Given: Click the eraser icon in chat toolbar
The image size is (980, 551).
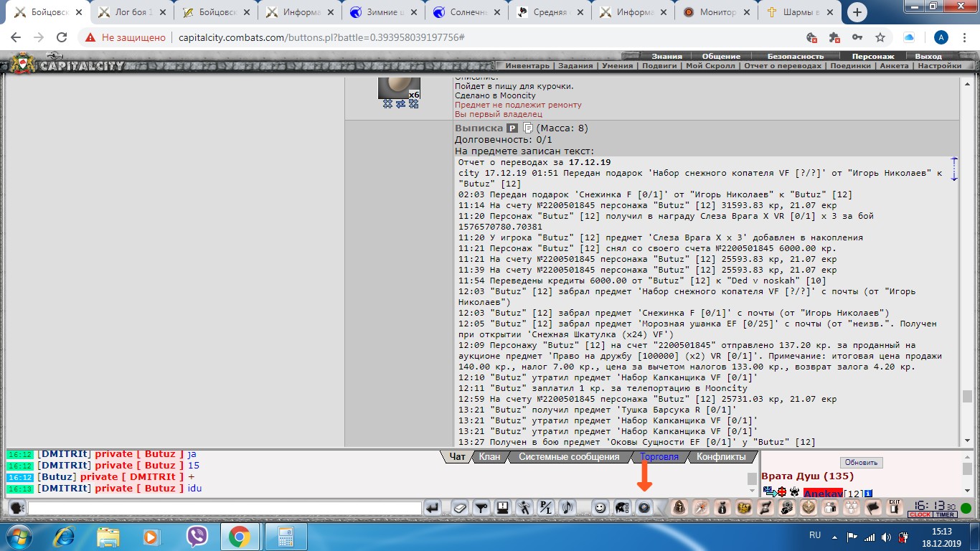Looking at the screenshot, I should 460,508.
